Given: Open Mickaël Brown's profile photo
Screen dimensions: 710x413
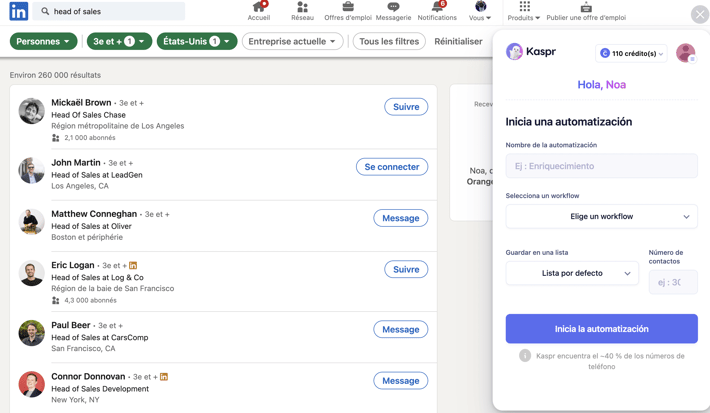Looking at the screenshot, I should point(32,111).
